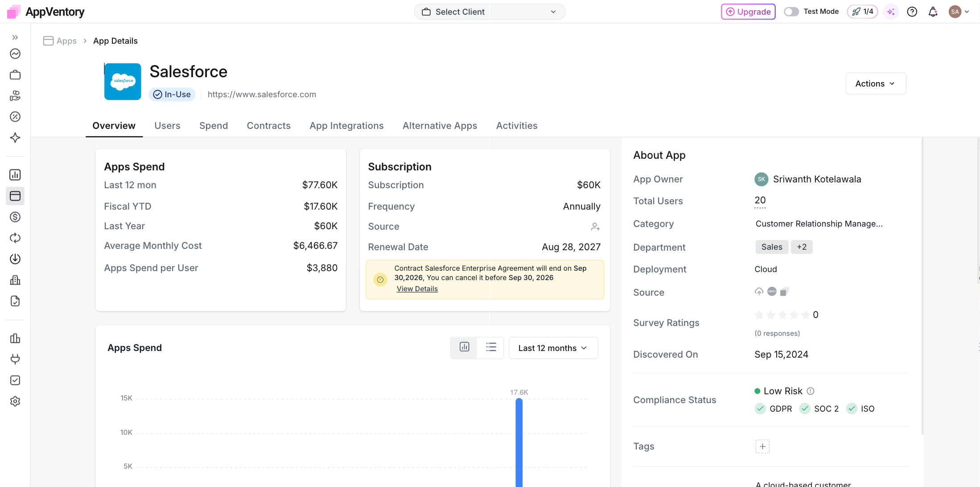980x487 pixels.
Task: Click the fifth survey rating star
Action: [x=805, y=315]
